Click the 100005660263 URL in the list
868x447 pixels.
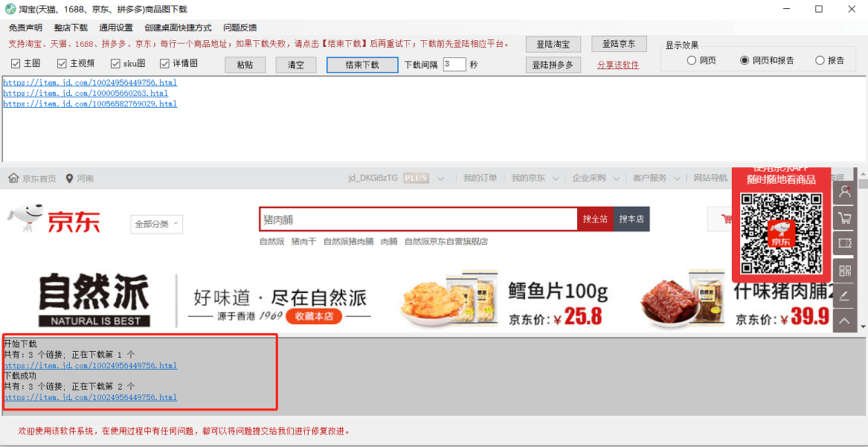(x=86, y=94)
